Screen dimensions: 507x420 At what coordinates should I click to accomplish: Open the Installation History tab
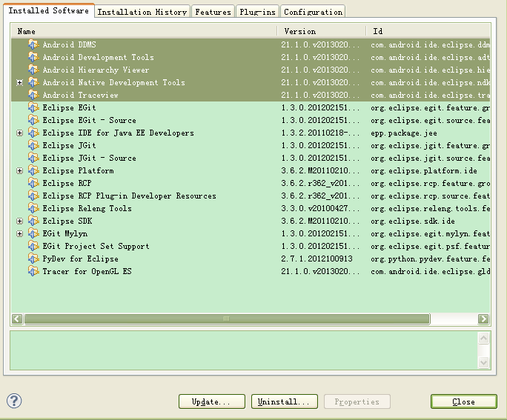(142, 12)
